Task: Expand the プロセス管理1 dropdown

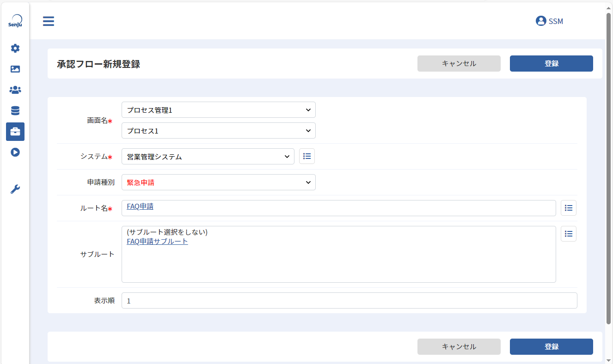Action: tap(219, 110)
